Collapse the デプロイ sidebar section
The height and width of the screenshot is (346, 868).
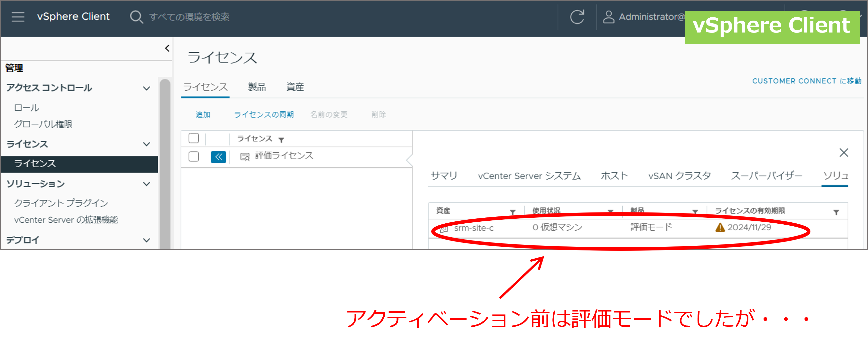(x=147, y=240)
